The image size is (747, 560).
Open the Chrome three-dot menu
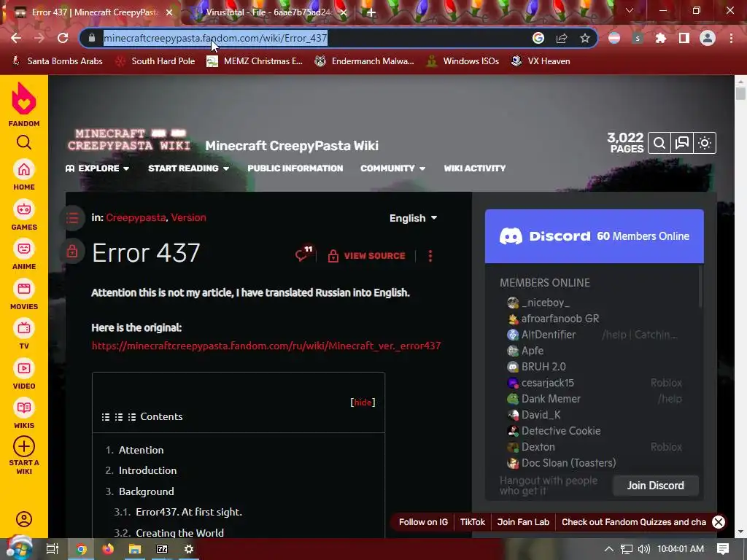tap(731, 38)
